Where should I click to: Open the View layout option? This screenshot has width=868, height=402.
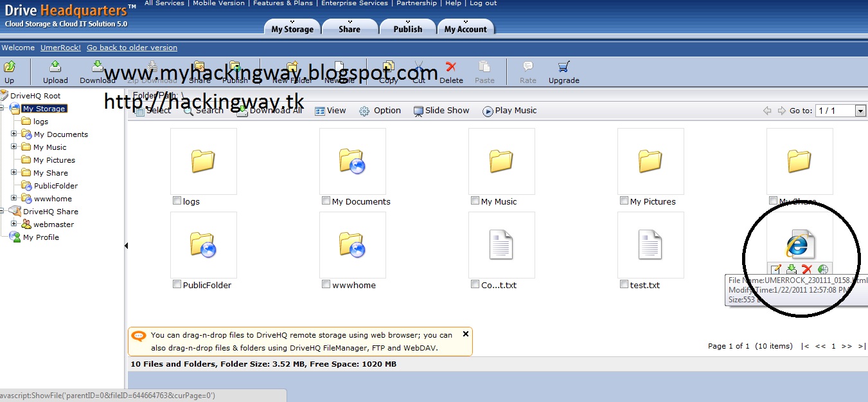click(330, 111)
